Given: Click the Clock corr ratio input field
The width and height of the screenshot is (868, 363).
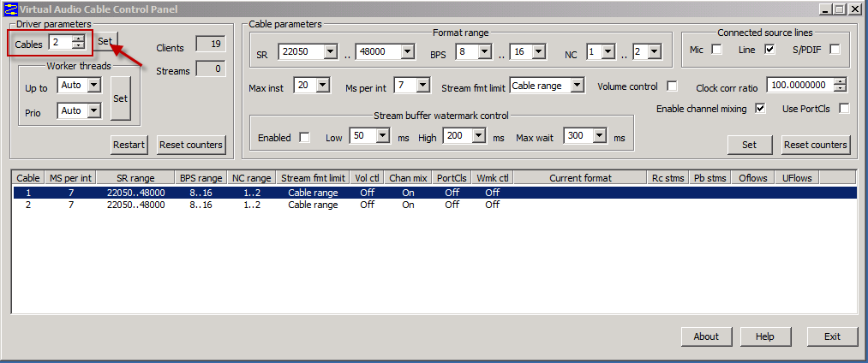Looking at the screenshot, I should 800,86.
